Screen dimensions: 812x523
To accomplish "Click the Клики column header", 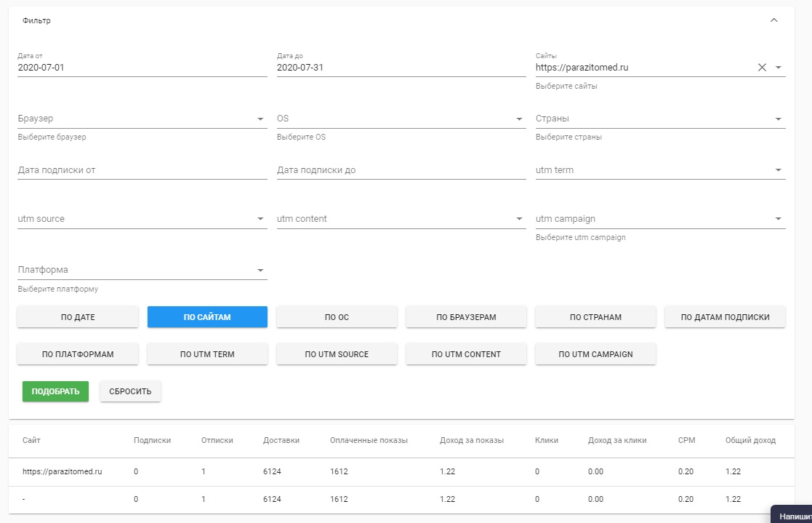I will tap(547, 440).
